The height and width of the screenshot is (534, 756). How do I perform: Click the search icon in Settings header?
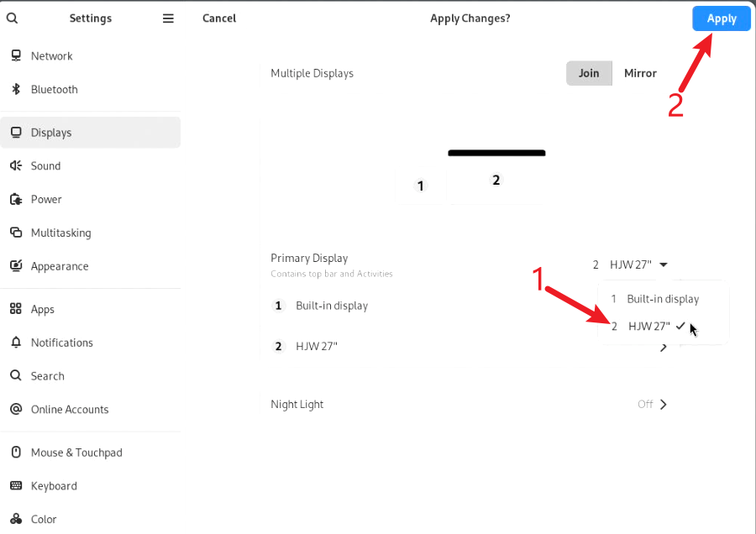[x=12, y=18]
